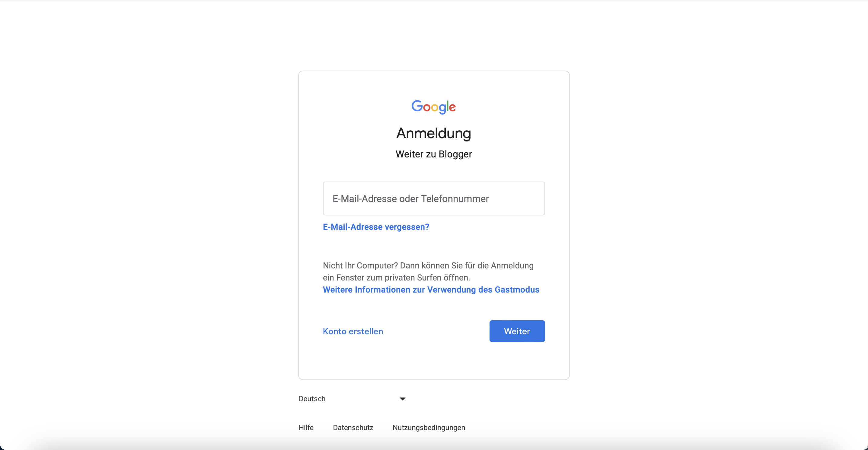Open the 'E-Mail-Adresse vergessen?' link
This screenshot has width=868, height=450.
click(376, 227)
